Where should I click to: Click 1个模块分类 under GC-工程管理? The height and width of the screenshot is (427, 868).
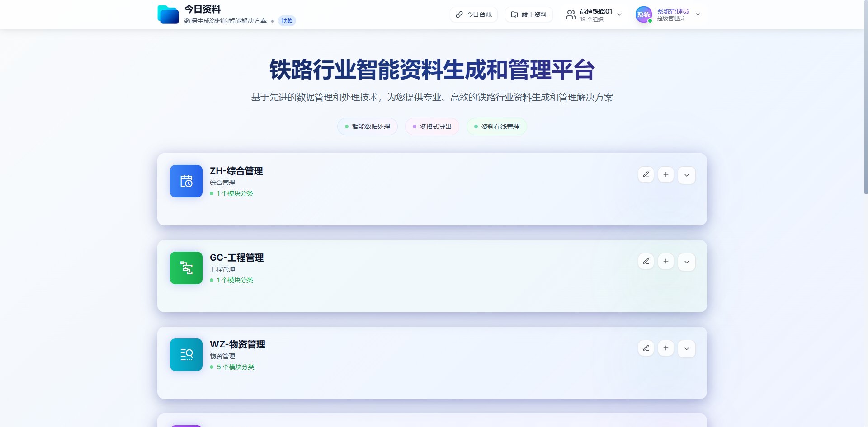click(235, 280)
